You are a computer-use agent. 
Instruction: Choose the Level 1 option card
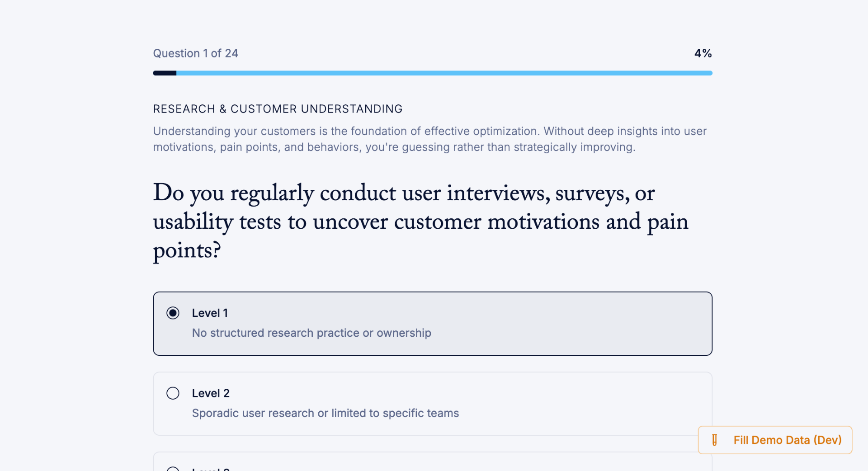click(433, 324)
